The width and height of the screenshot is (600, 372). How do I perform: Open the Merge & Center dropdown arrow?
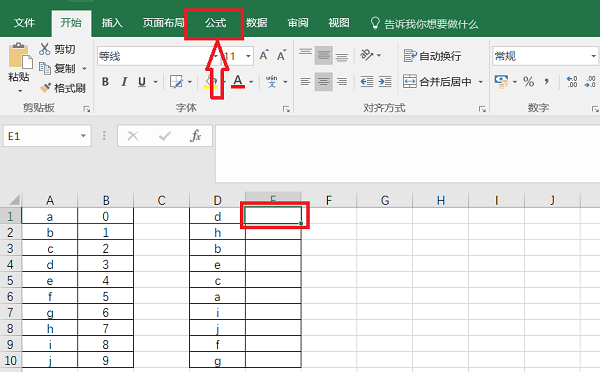(481, 82)
